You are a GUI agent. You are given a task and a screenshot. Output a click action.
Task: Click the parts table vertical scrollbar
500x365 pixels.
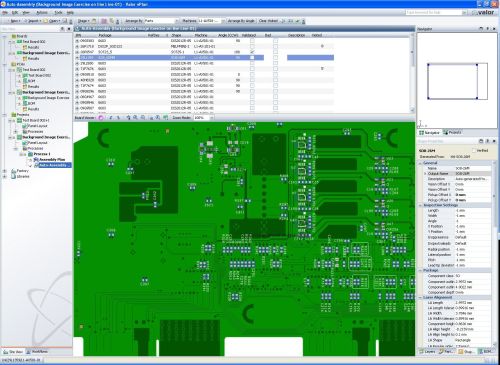(412, 73)
